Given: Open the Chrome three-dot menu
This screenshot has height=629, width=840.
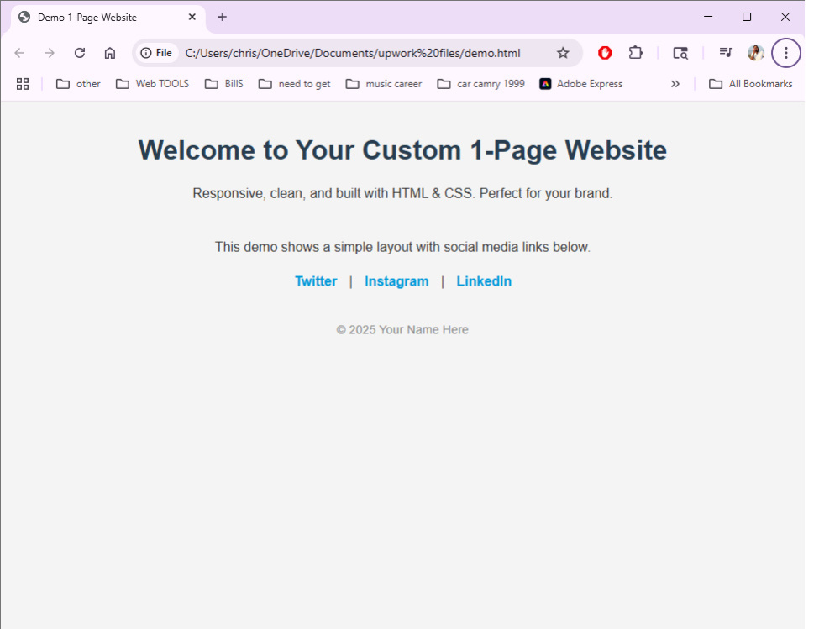Looking at the screenshot, I should [786, 53].
